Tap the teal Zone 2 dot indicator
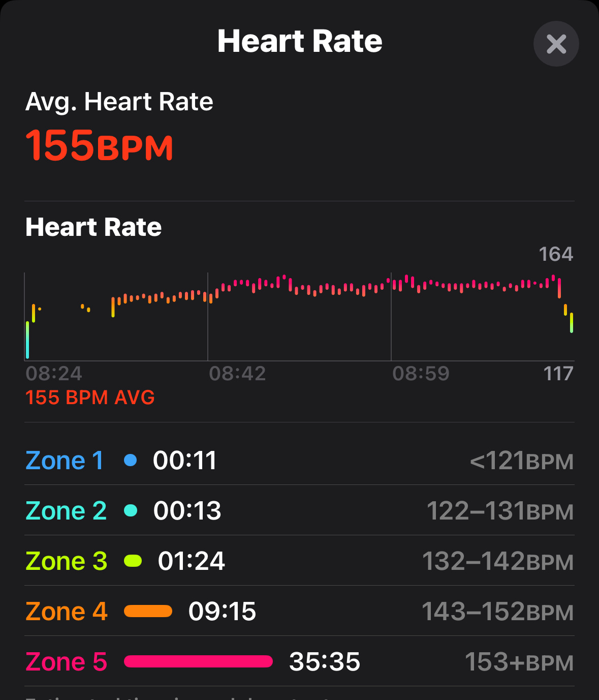This screenshot has height=700, width=599. tap(131, 510)
